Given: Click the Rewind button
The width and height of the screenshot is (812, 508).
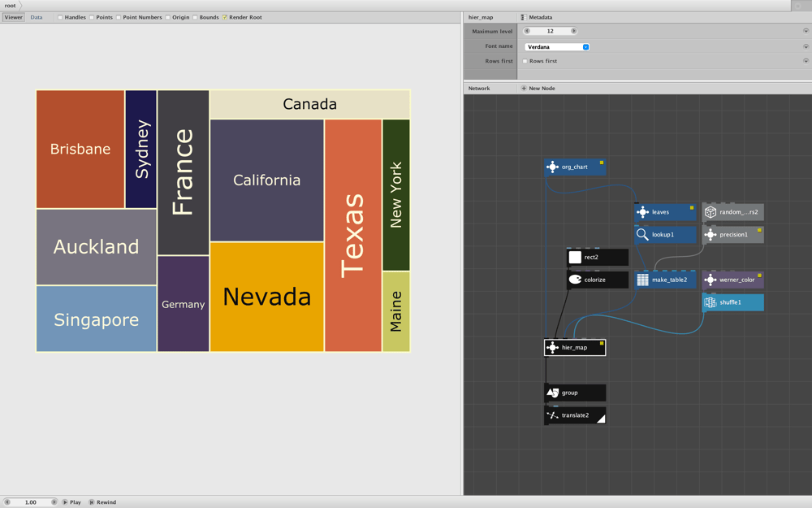Looking at the screenshot, I should coord(102,502).
